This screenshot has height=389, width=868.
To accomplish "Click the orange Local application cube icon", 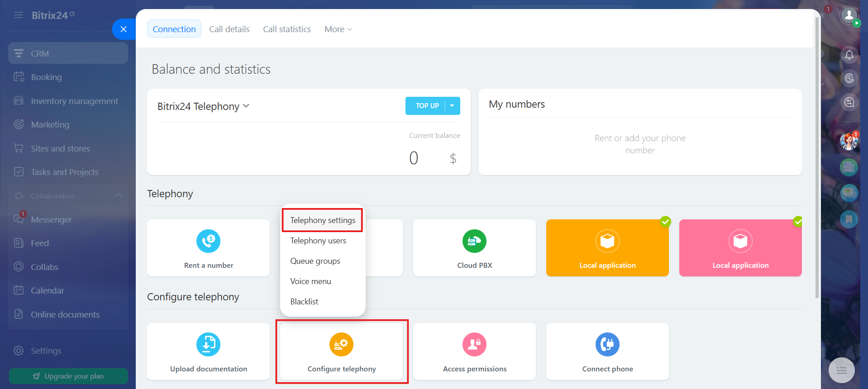I will point(607,241).
